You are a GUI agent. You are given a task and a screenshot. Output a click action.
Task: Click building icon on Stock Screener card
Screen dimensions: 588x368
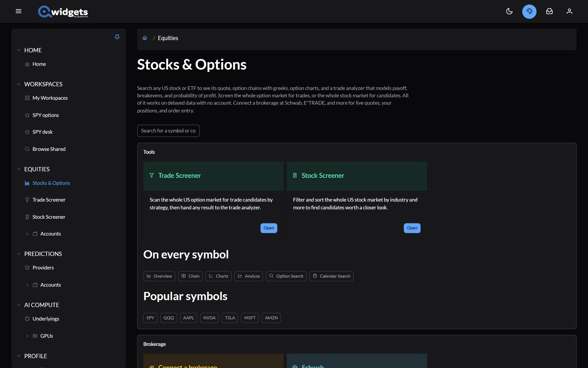(295, 175)
